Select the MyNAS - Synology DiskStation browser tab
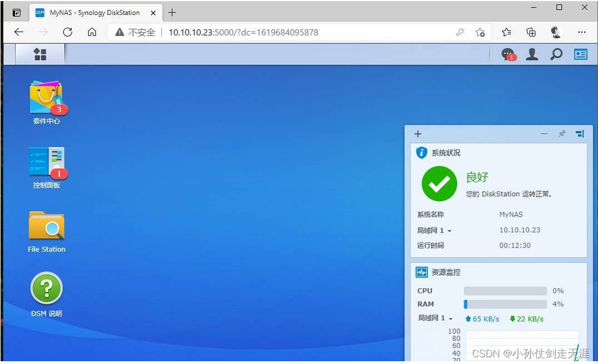The width and height of the screenshot is (598, 364). (94, 12)
